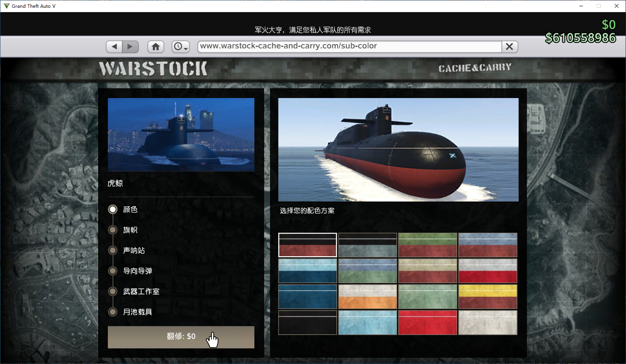Click the large submarine color preview image
The width and height of the screenshot is (626, 364).
click(398, 150)
